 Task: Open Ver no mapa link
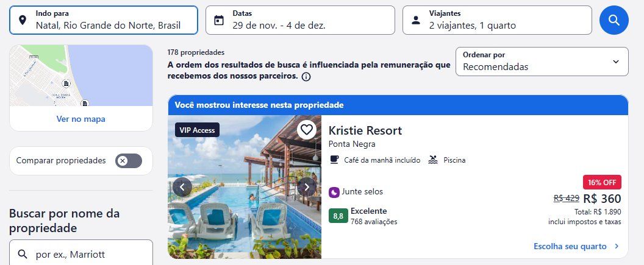click(81, 119)
